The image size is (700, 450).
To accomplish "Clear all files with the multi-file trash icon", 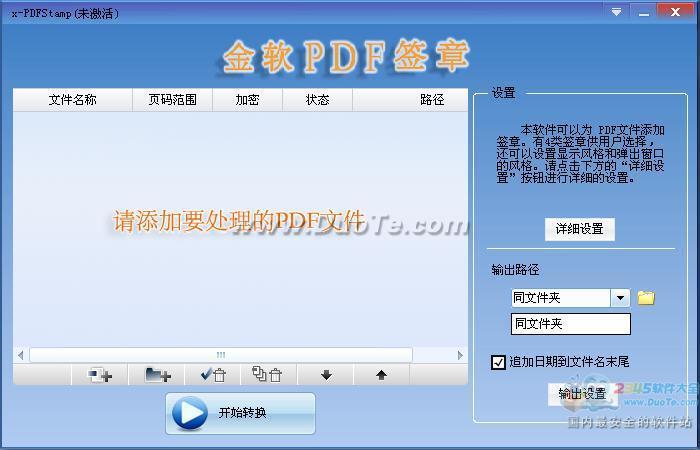I will pos(269,375).
